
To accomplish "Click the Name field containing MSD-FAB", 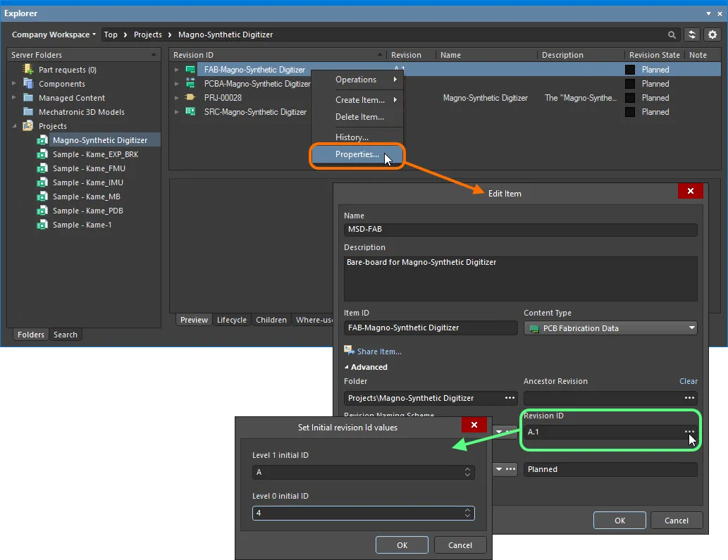I will (x=521, y=229).
